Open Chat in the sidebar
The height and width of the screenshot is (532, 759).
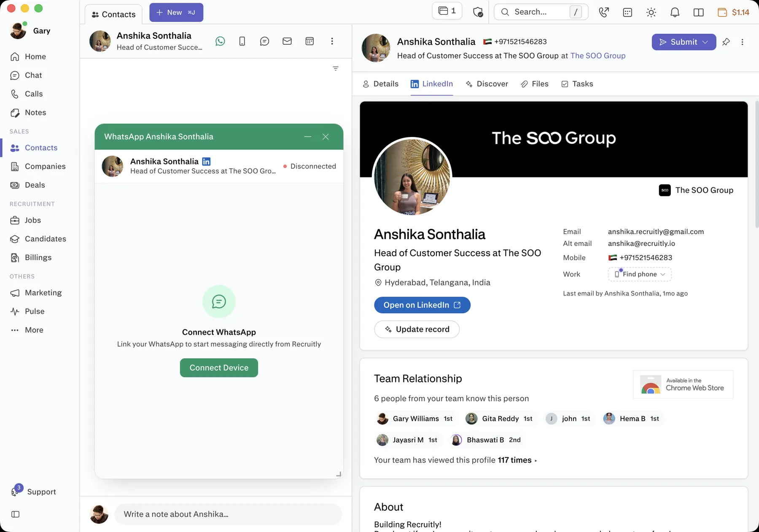(x=26, y=75)
